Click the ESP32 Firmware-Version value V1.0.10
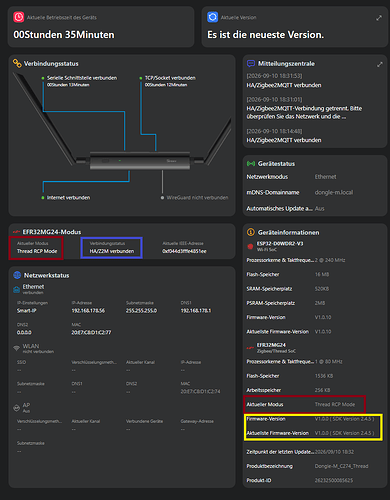Viewport: 390px width, 500px height. [323, 317]
